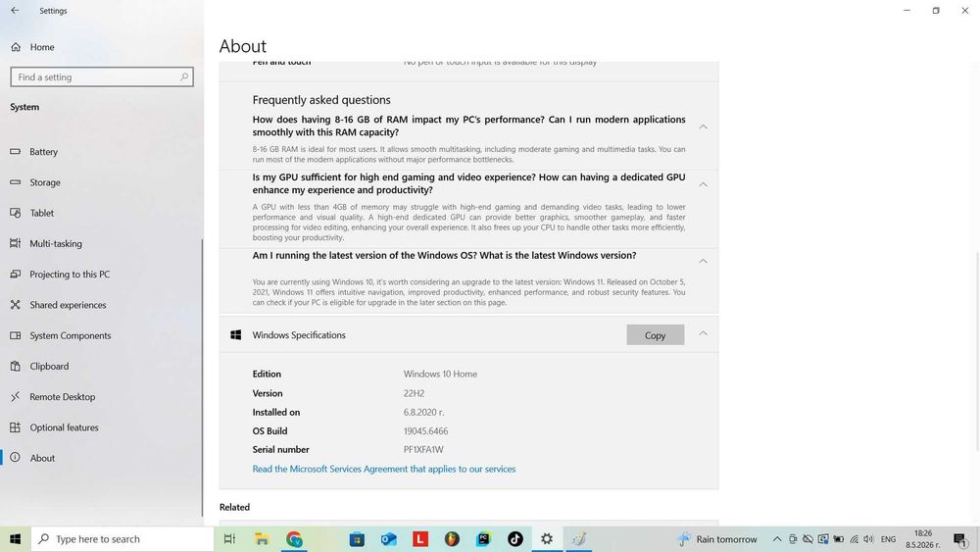Click the 'Frequently asked questions' heading
The height and width of the screenshot is (552, 980).
pos(321,100)
